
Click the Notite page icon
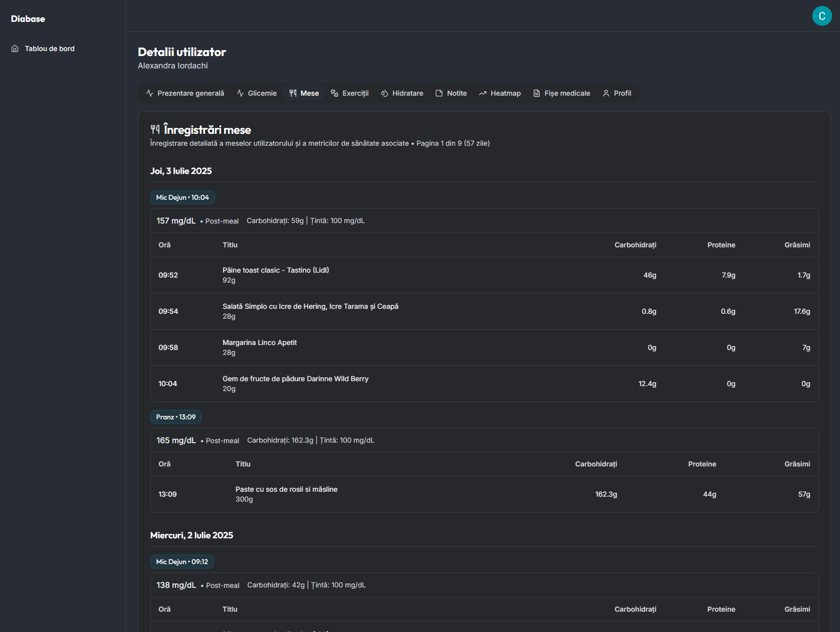click(x=439, y=93)
